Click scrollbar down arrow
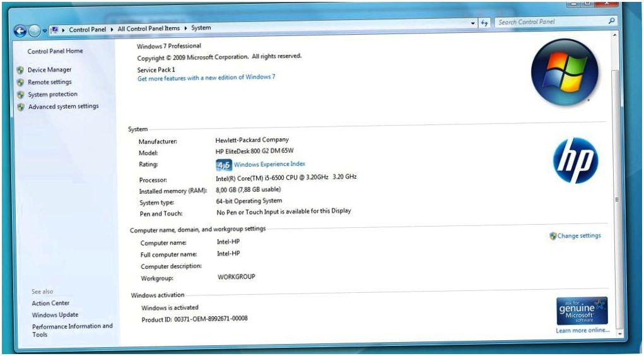Screen dimensions: 644x356 pos(620,334)
